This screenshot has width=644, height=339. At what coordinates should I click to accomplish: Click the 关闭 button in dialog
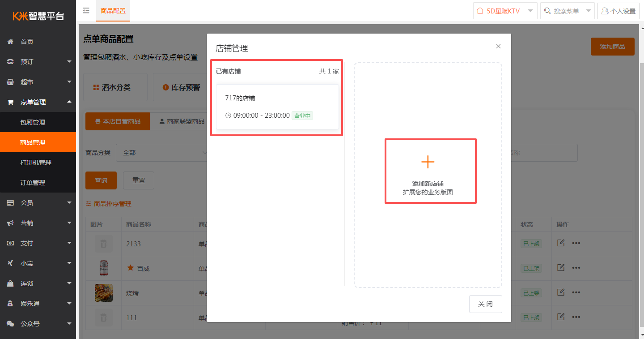pos(485,304)
